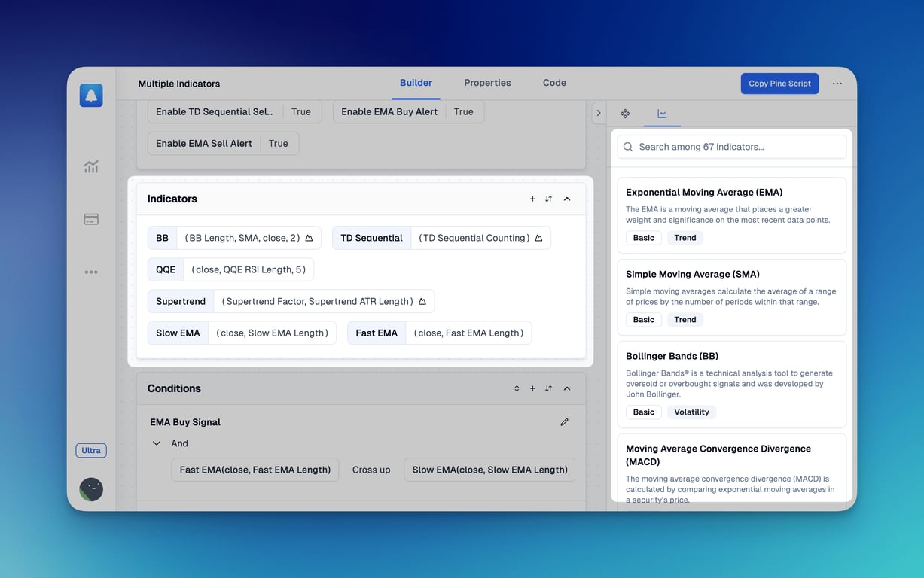The height and width of the screenshot is (578, 924).
Task: Collapse the Indicators section with its chevron
Action: click(567, 199)
